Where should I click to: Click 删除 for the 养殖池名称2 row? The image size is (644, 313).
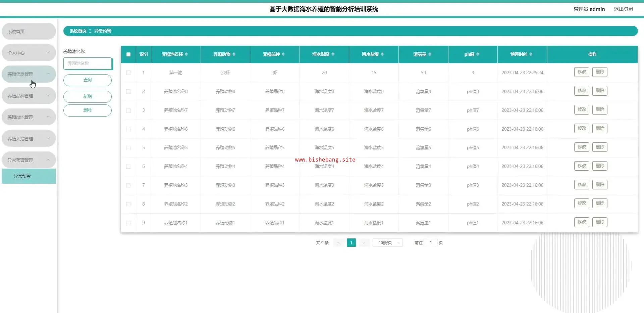click(x=600, y=203)
